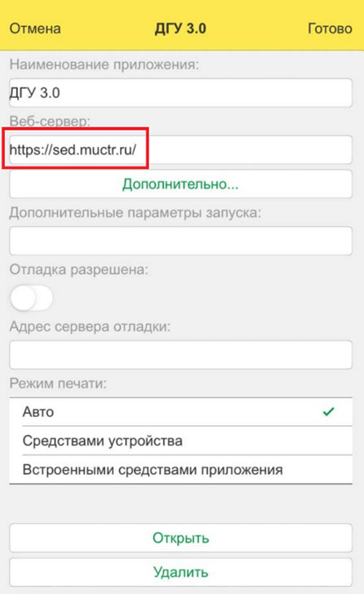Click the Отладка разрешена label
The width and height of the screenshot is (364, 594).
click(x=79, y=270)
